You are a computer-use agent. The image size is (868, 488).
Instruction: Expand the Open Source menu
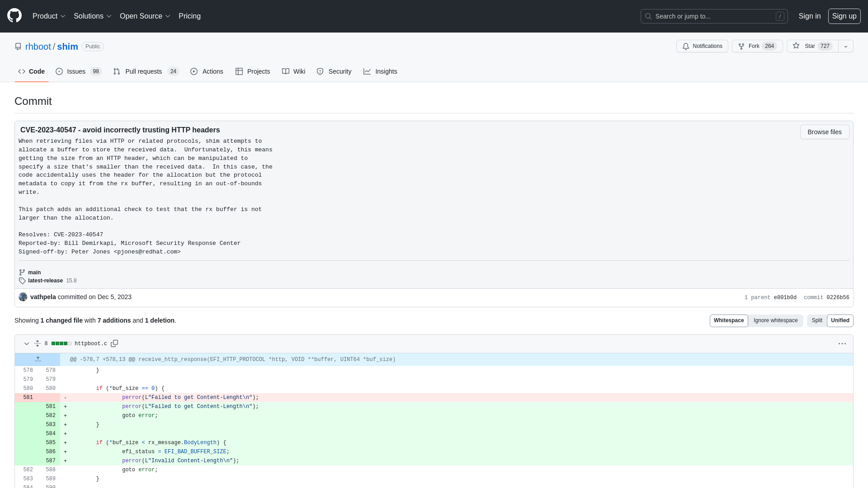tap(145, 16)
